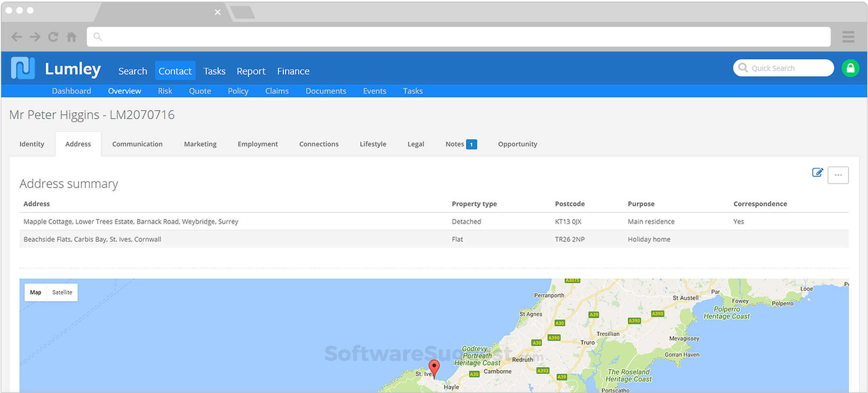Image resolution: width=868 pixels, height=393 pixels.
Task: Open the Policy section link
Action: point(238,91)
